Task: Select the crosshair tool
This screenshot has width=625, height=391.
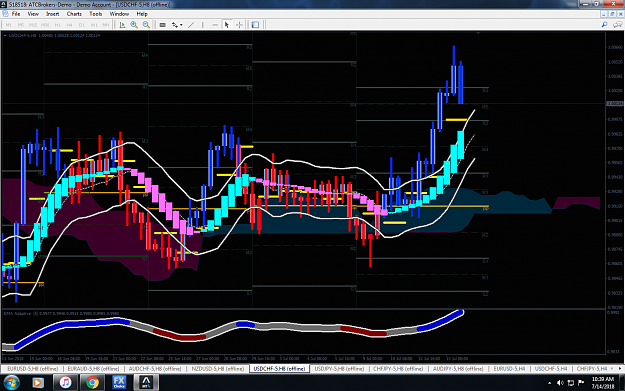Action: click(239, 25)
